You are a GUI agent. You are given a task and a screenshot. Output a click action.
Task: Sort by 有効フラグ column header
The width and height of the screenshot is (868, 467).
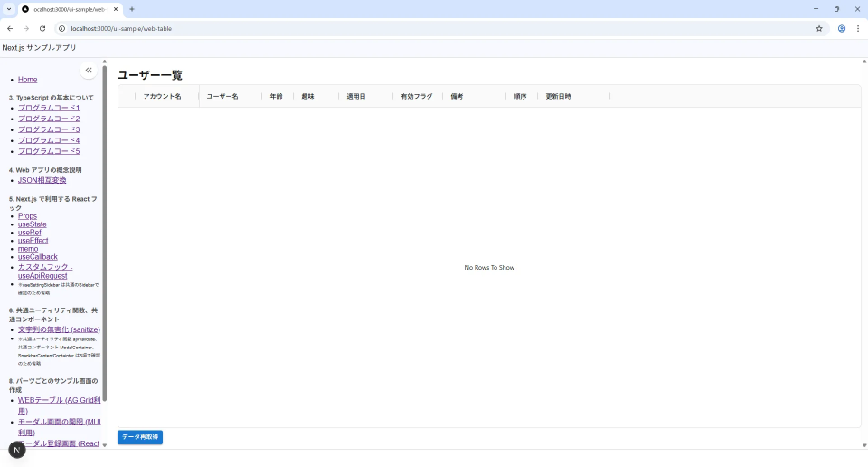point(417,97)
